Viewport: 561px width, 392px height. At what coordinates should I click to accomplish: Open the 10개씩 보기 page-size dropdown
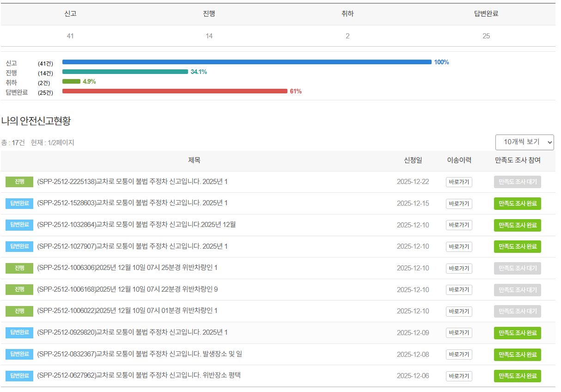(x=524, y=142)
